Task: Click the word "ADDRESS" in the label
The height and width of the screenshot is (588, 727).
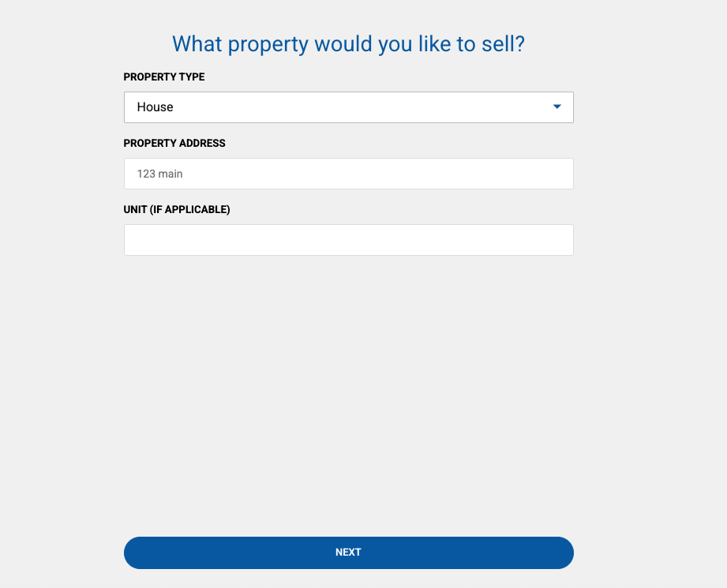Action: (x=200, y=144)
